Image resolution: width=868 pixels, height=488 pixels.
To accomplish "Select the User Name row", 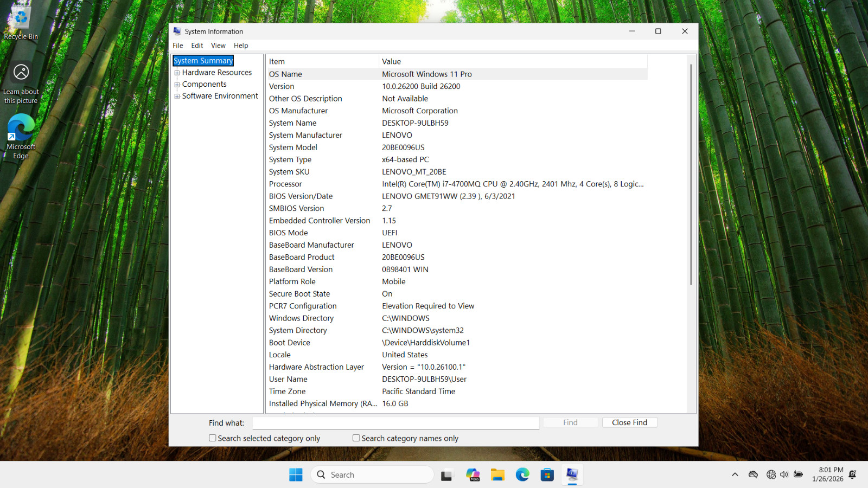I will click(x=457, y=379).
